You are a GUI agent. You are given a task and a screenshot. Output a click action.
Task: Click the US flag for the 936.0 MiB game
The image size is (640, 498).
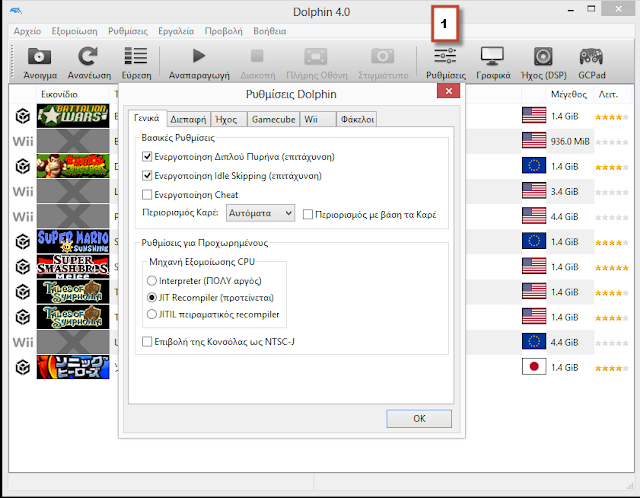click(x=534, y=141)
